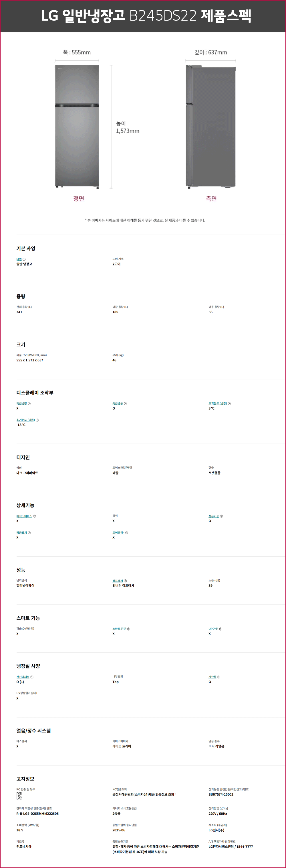Click the info icon beside 스마트 진단
This screenshot has height=868, width=286.
pyautogui.click(x=128, y=629)
